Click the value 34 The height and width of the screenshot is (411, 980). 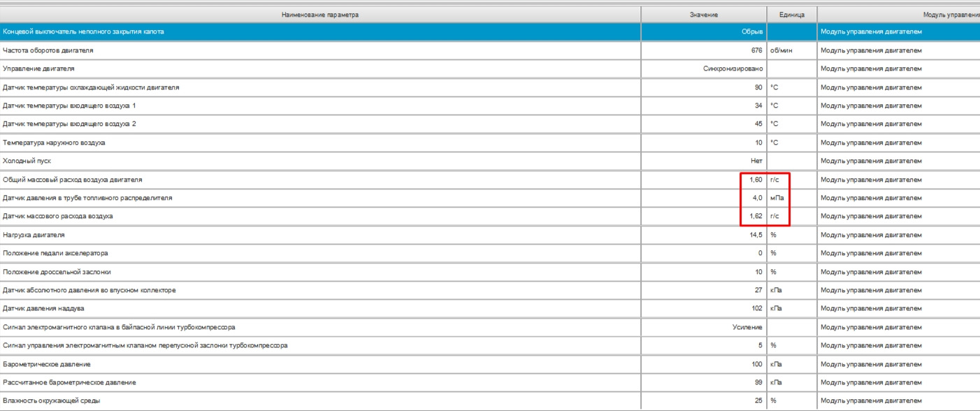pyautogui.click(x=758, y=106)
